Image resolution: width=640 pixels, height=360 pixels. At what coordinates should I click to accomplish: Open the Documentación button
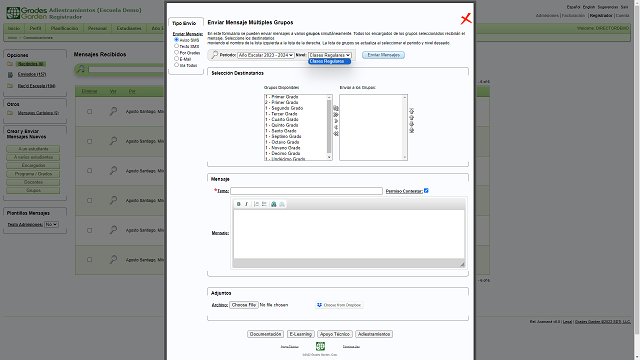tap(265, 334)
